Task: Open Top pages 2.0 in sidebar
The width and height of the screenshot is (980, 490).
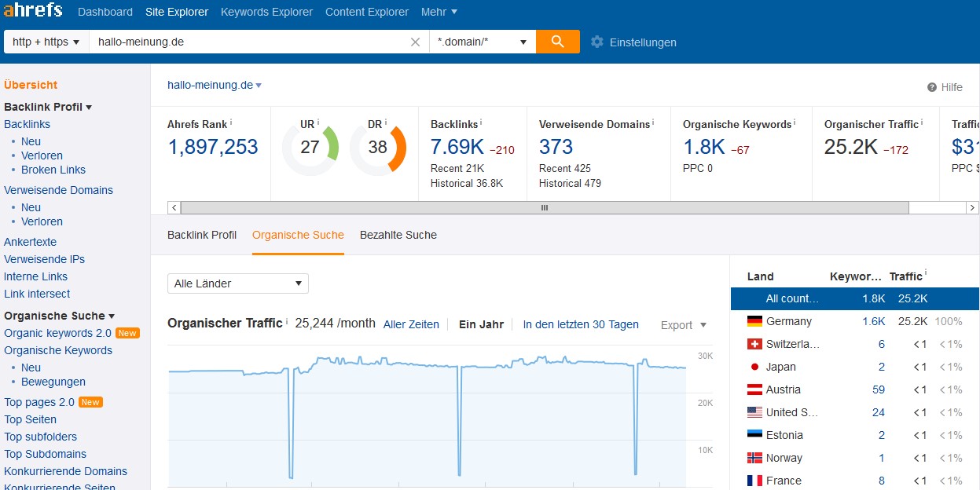Action: [x=39, y=402]
